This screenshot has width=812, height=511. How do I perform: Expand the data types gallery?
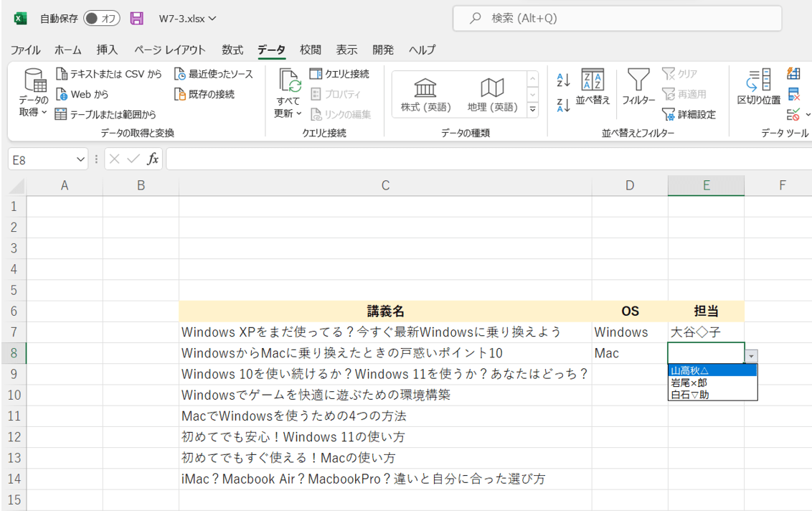[532, 110]
